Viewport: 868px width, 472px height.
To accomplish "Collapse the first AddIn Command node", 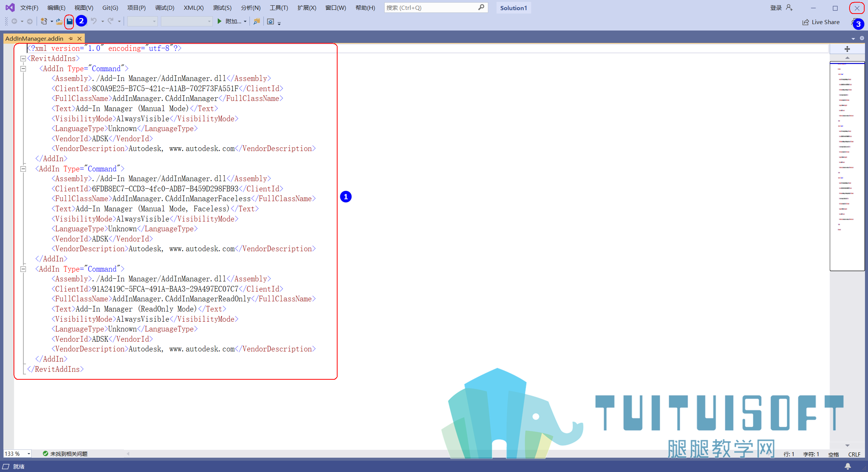I will [x=23, y=69].
